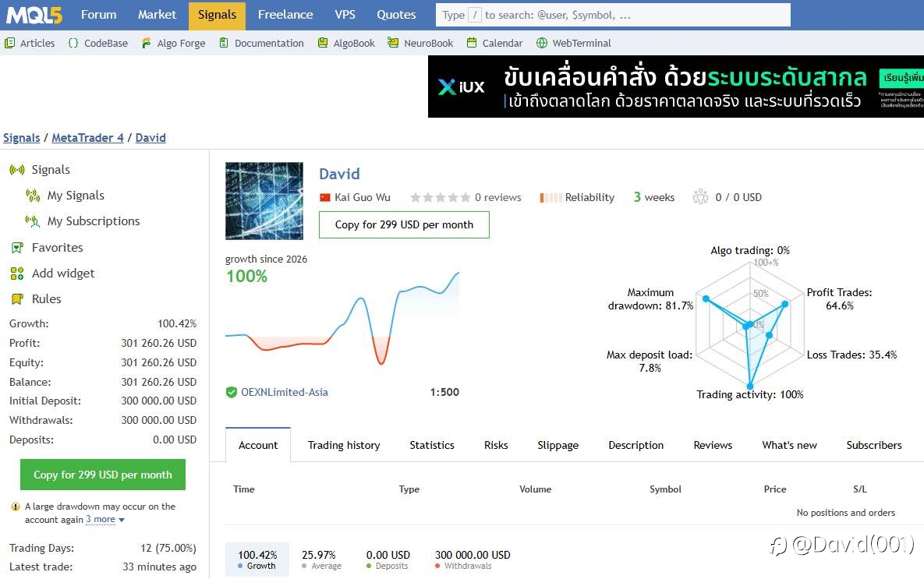Click the Price column header
Screen dimensions: 924x579
click(775, 489)
